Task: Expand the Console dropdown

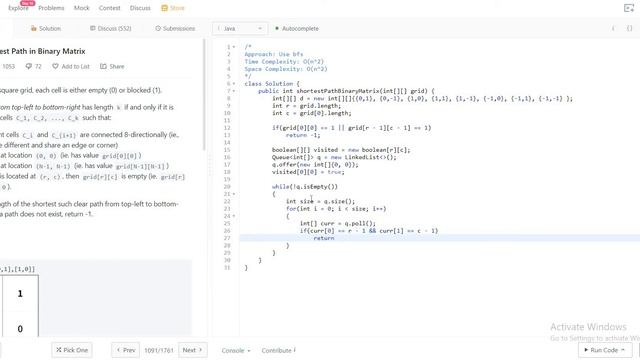Action: 236,350
